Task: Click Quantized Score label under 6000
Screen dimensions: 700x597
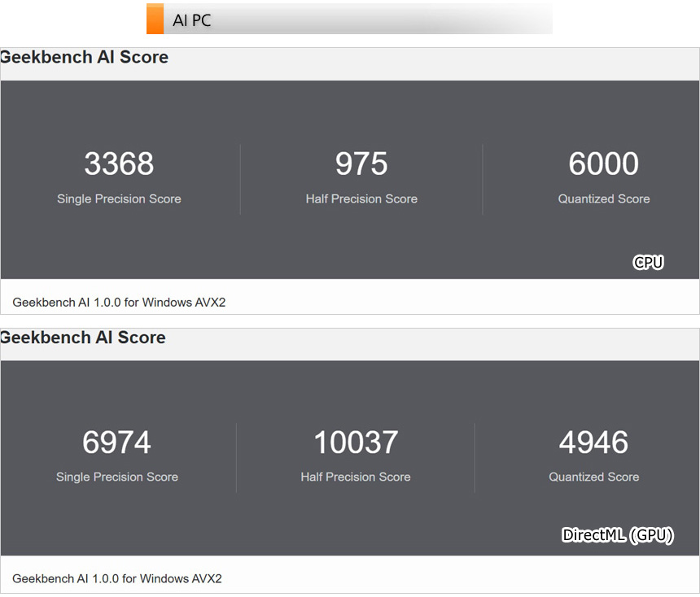Action: (x=603, y=199)
